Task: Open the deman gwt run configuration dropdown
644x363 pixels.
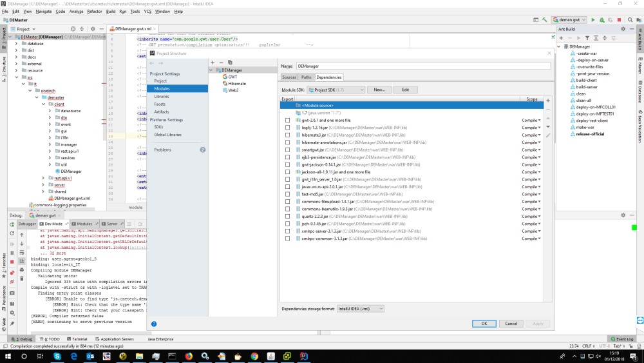Action: point(569,20)
